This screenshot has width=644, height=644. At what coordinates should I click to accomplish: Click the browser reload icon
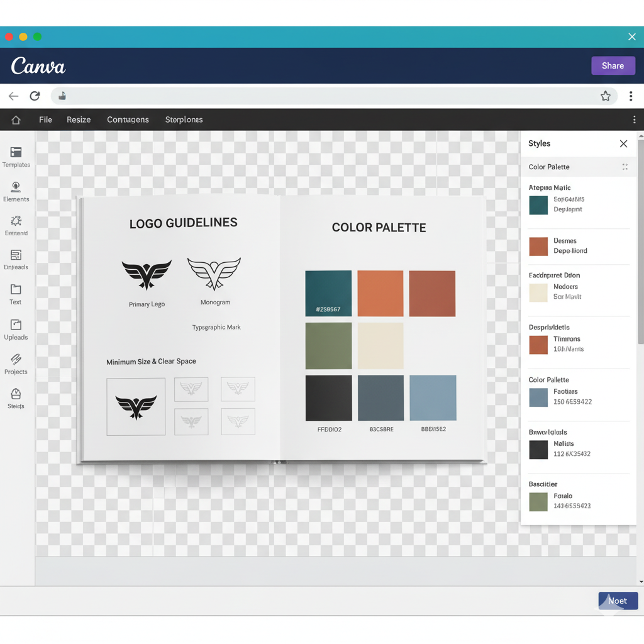click(35, 96)
